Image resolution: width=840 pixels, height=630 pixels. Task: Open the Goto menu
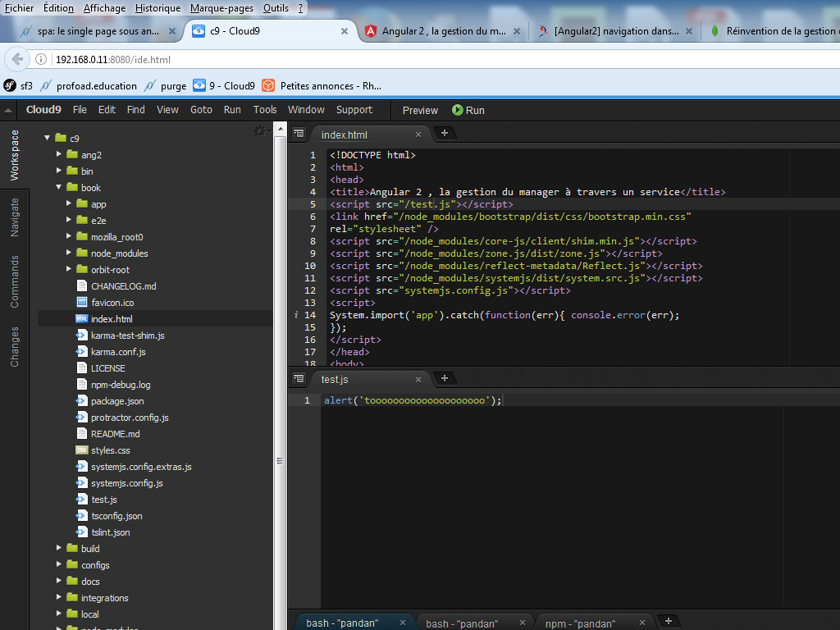pos(202,110)
